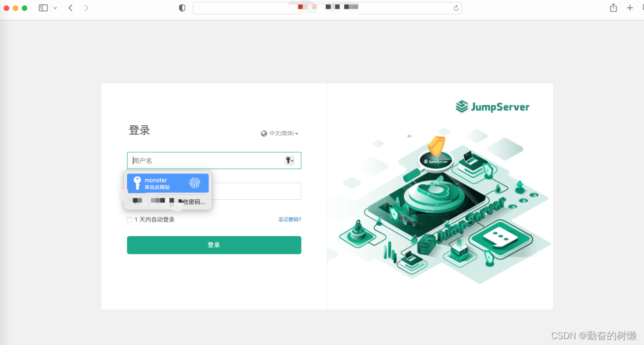
Task: Click the JumpServer logo at top right
Action: point(493,107)
